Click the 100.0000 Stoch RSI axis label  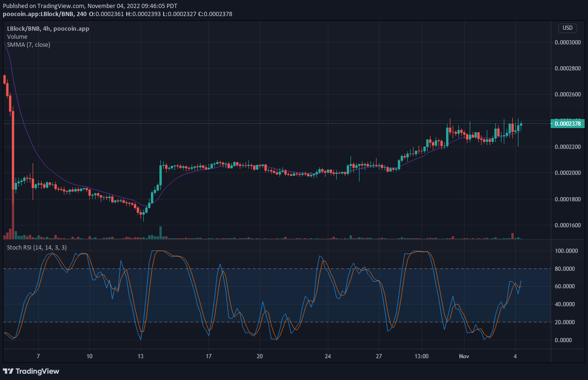(566, 251)
